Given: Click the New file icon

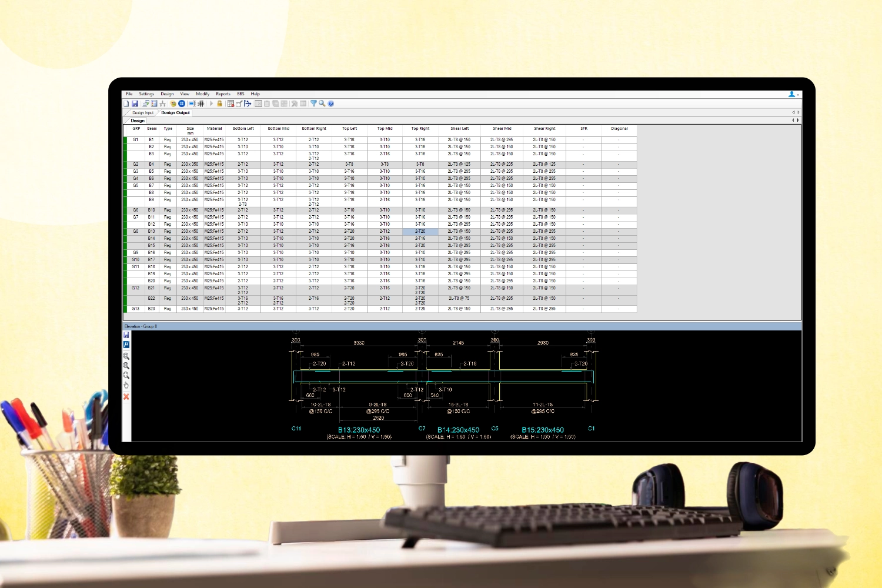Looking at the screenshot, I should (x=126, y=103).
